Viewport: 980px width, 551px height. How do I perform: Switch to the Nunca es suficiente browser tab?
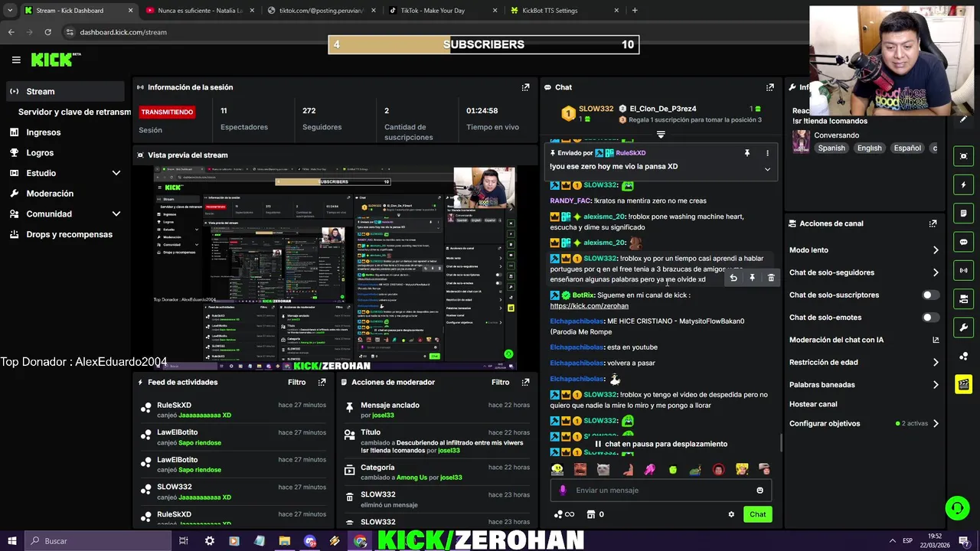pos(198,11)
